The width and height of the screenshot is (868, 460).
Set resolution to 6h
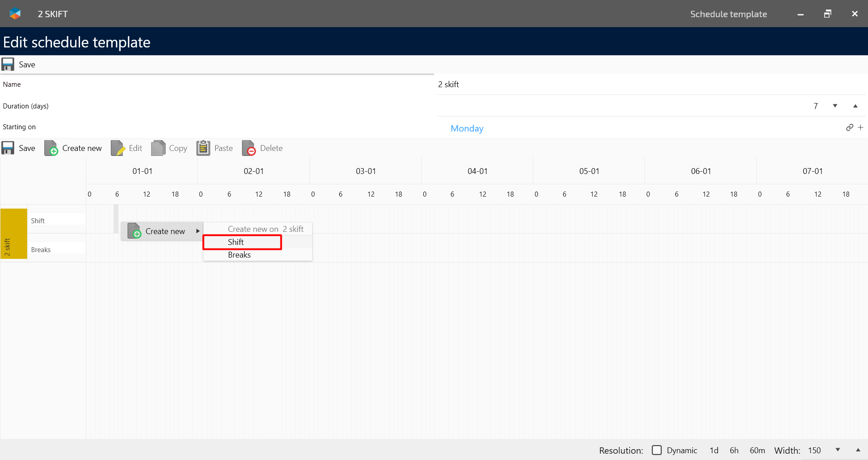coord(734,451)
